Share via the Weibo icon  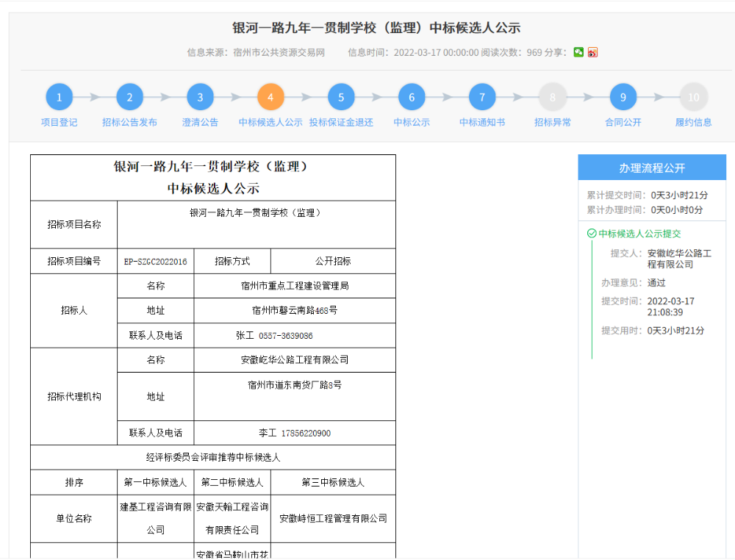(592, 52)
